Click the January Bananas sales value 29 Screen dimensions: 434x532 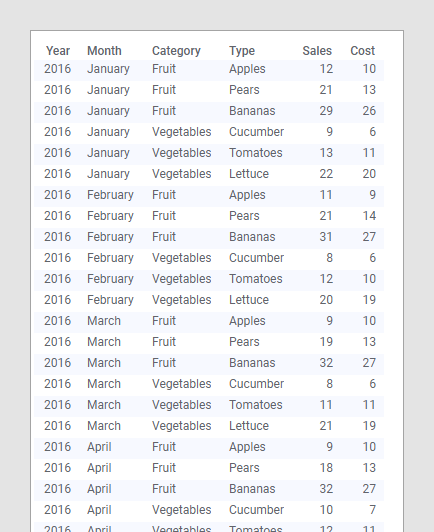point(326,111)
